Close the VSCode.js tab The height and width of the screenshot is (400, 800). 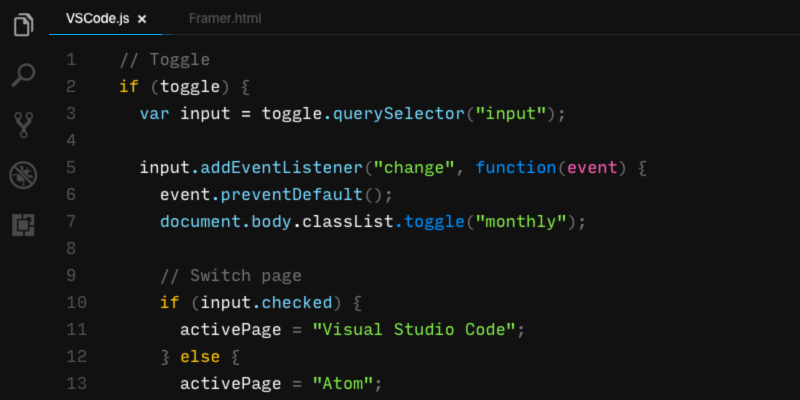coord(142,19)
